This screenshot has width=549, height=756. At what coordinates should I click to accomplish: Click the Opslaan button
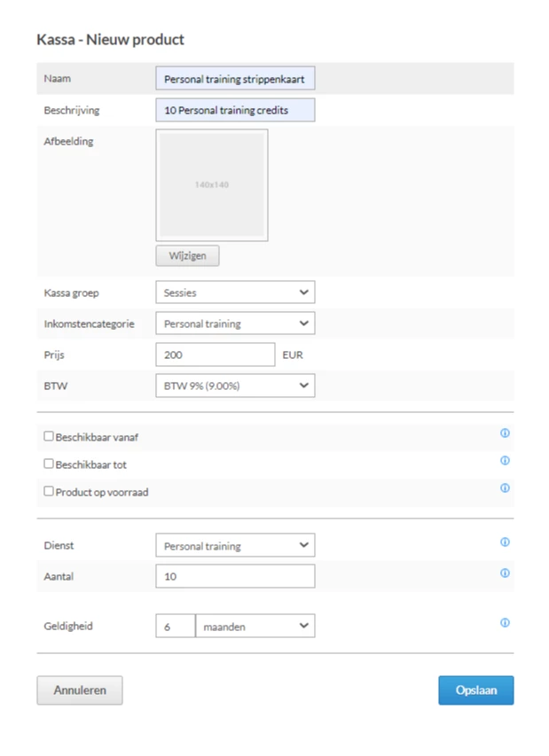(x=475, y=690)
